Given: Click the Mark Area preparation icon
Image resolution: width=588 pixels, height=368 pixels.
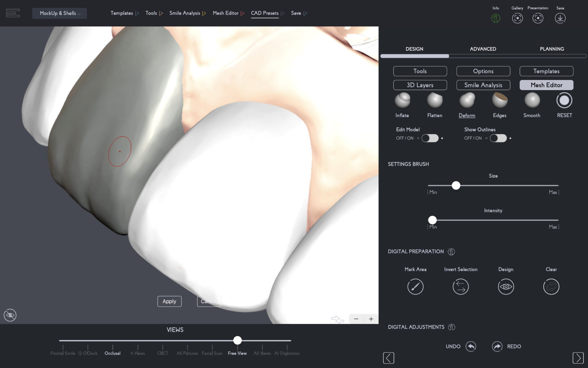Looking at the screenshot, I should [415, 286].
